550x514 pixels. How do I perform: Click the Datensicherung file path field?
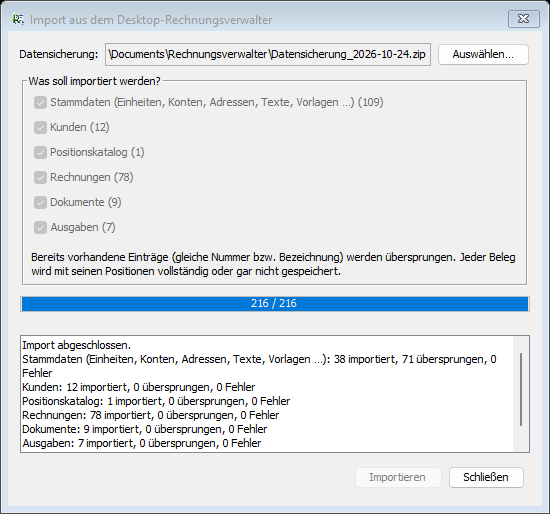pos(268,54)
